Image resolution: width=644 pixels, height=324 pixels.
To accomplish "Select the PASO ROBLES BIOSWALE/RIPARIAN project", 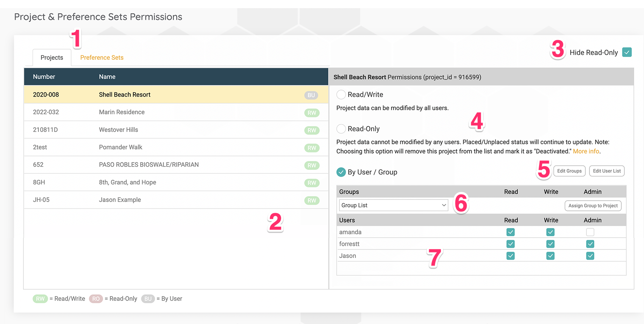I will point(176,165).
